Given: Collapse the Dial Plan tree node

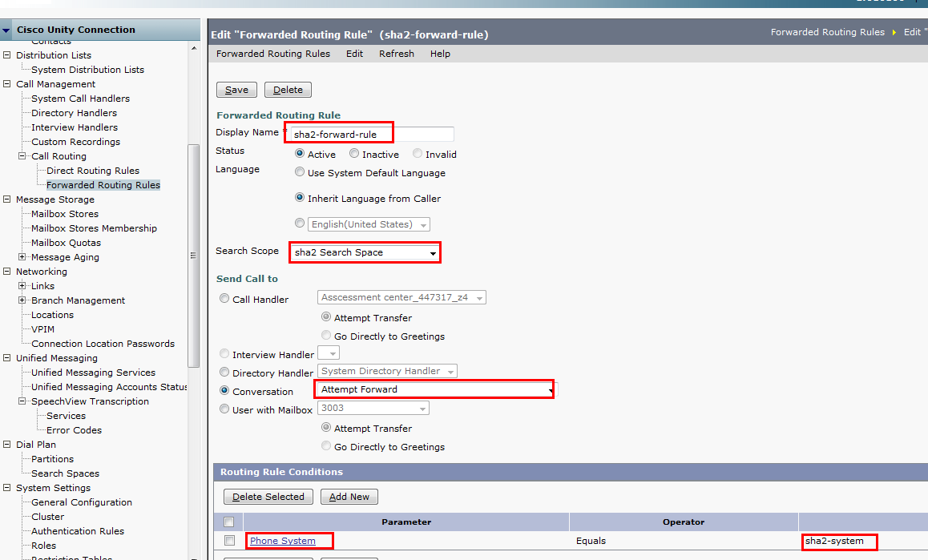Looking at the screenshot, I should tap(7, 445).
